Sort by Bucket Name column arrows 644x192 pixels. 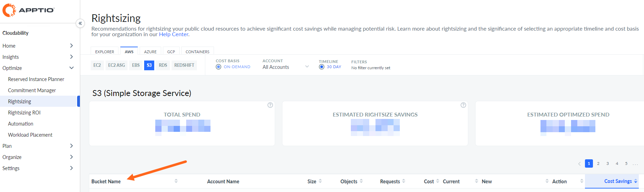[176, 181]
